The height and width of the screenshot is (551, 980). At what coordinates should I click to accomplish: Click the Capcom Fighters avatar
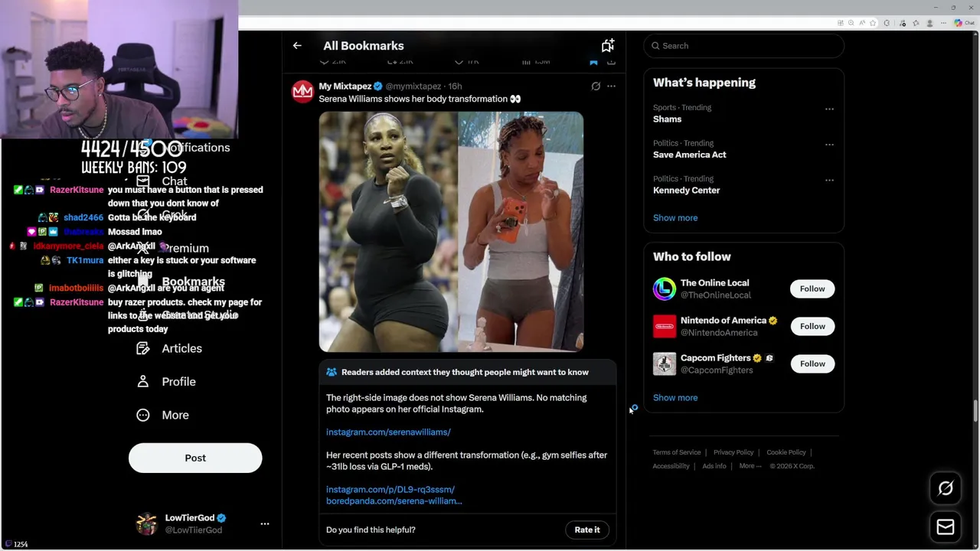point(665,364)
